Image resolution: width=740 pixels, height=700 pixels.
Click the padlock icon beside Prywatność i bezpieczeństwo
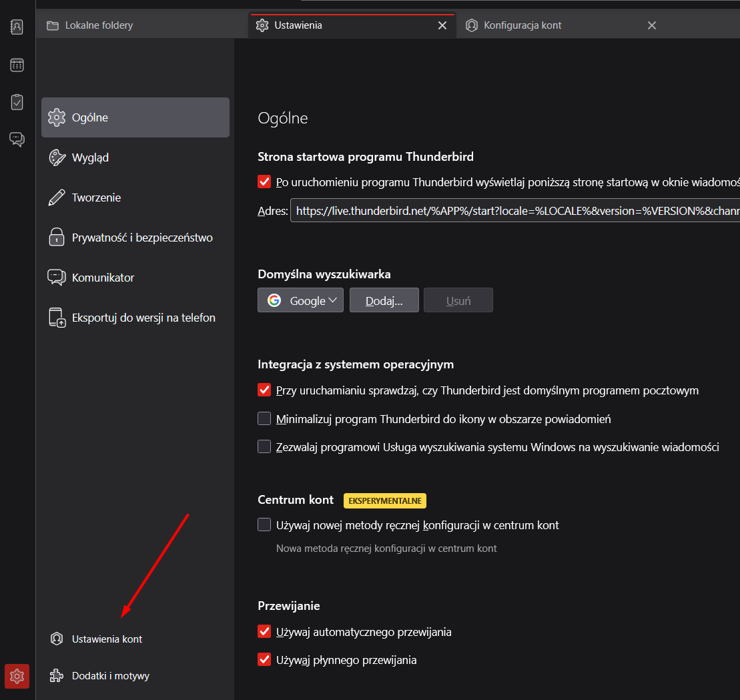[57, 237]
